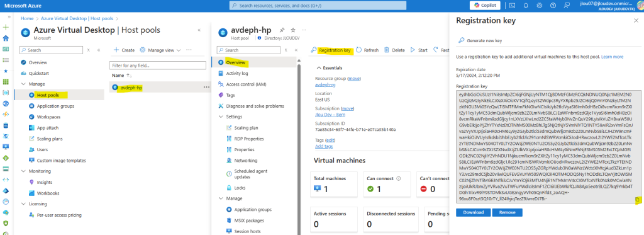Select RDP Properties menu item
The width and height of the screenshot is (644, 235).
click(x=249, y=139)
